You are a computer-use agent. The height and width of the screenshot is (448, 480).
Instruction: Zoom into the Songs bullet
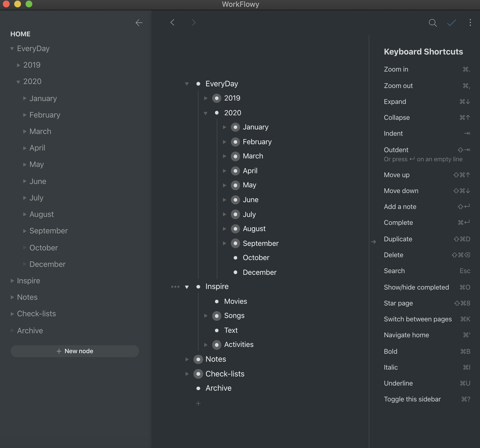[217, 316]
